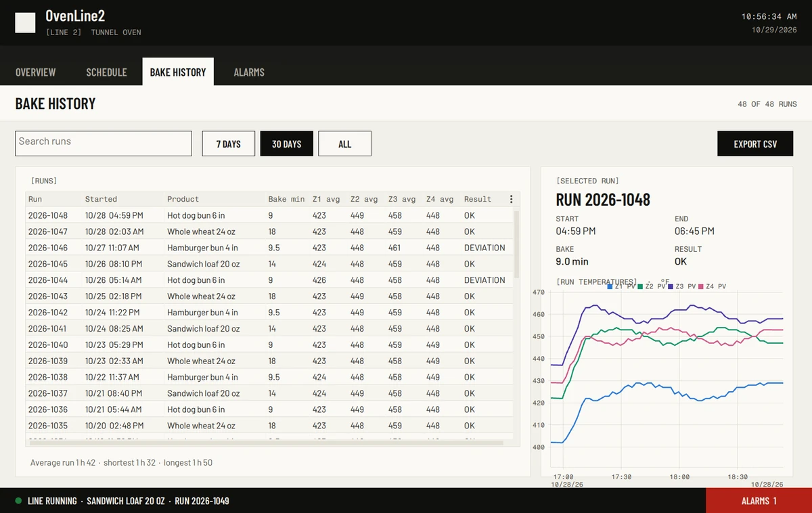
Task: Sort by the Bake min column header
Action: [x=286, y=199]
